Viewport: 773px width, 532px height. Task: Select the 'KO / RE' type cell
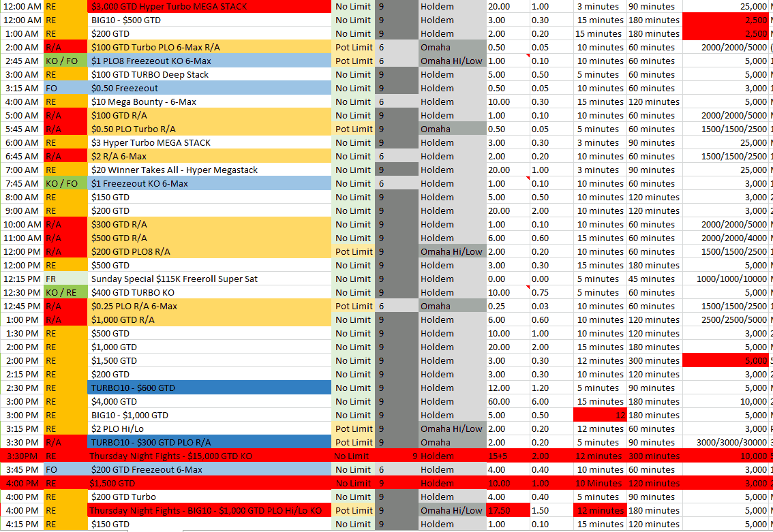[x=65, y=293]
